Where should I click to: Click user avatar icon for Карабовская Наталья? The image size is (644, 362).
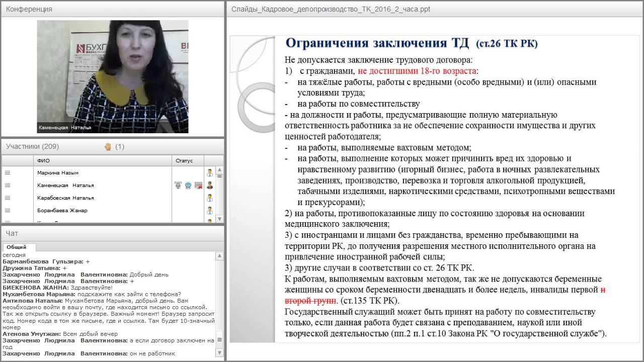(210, 198)
